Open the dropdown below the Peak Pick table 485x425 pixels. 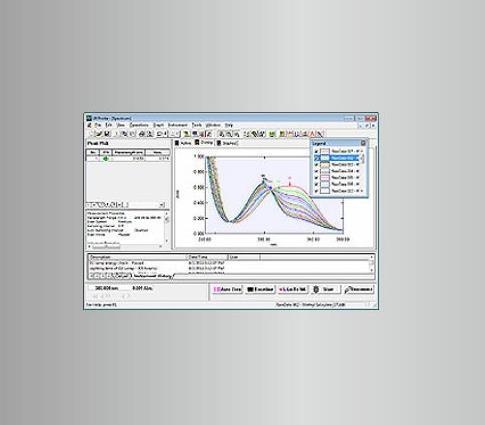click(x=161, y=205)
